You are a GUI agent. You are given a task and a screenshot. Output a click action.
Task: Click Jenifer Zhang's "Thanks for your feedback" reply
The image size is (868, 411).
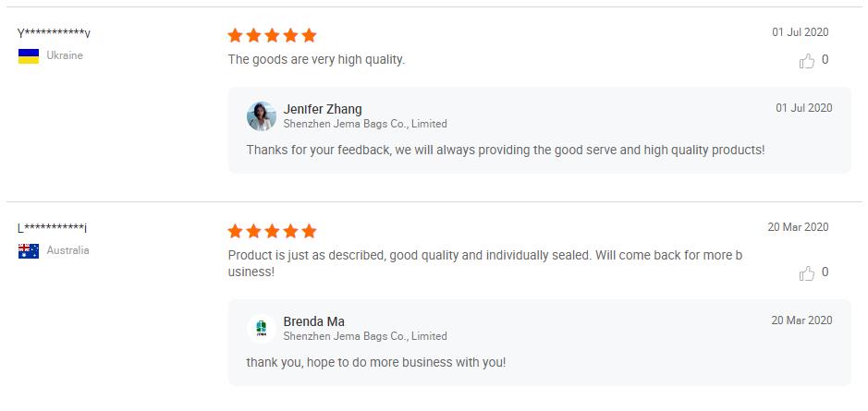[x=505, y=150]
